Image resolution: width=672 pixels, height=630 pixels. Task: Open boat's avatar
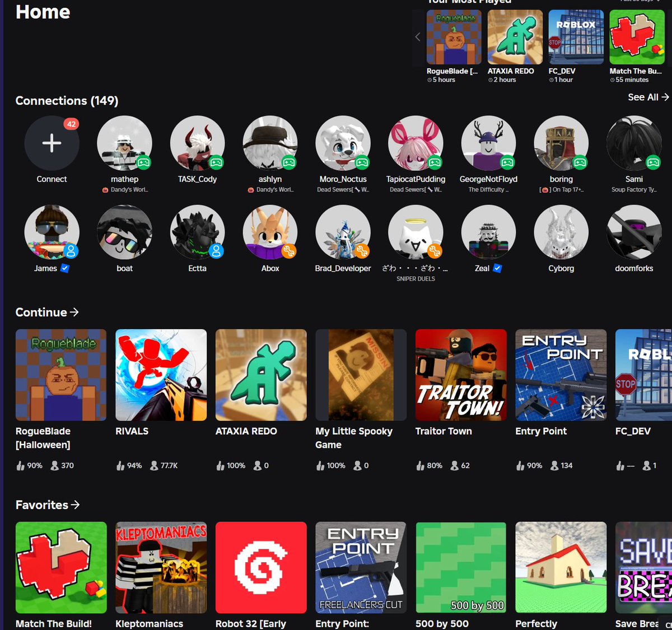[x=124, y=232]
